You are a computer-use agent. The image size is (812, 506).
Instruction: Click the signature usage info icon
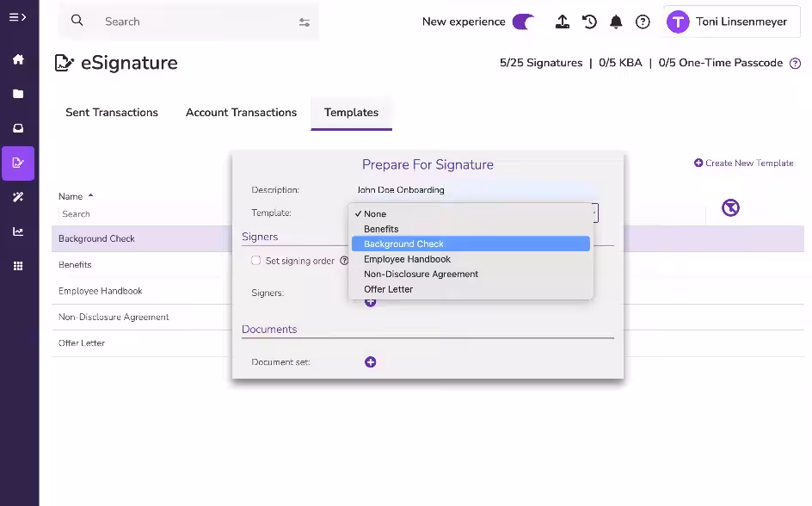tap(795, 63)
